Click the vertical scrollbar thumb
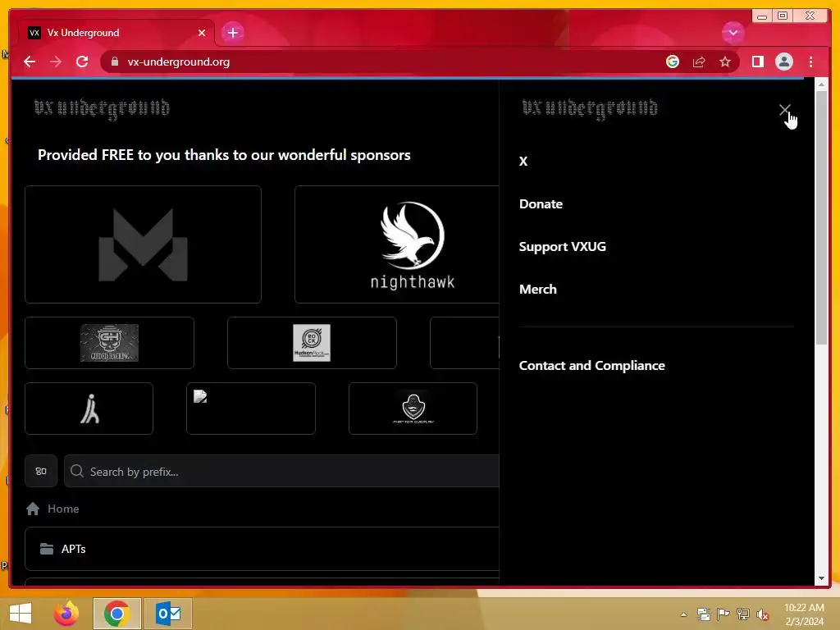Image resolution: width=840 pixels, height=630 pixels. (x=820, y=217)
